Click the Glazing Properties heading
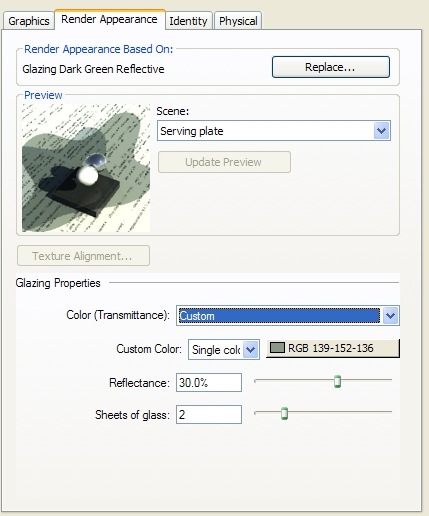This screenshot has height=516, width=429. coord(58,283)
